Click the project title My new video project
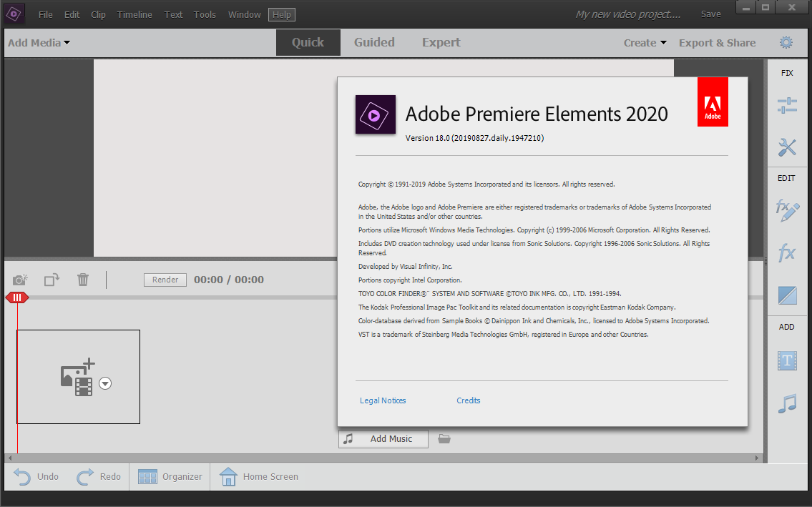This screenshot has width=812, height=507. pos(628,14)
